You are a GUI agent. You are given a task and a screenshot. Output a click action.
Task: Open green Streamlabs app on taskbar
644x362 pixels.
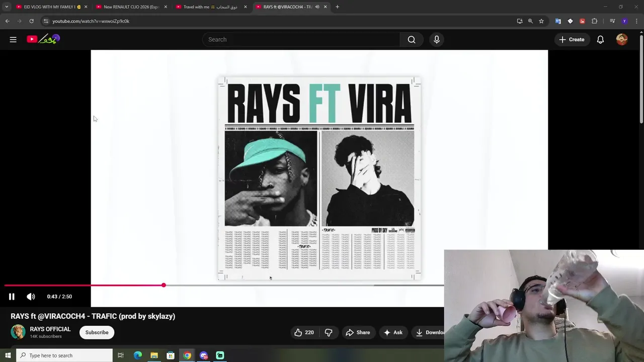(x=220, y=355)
